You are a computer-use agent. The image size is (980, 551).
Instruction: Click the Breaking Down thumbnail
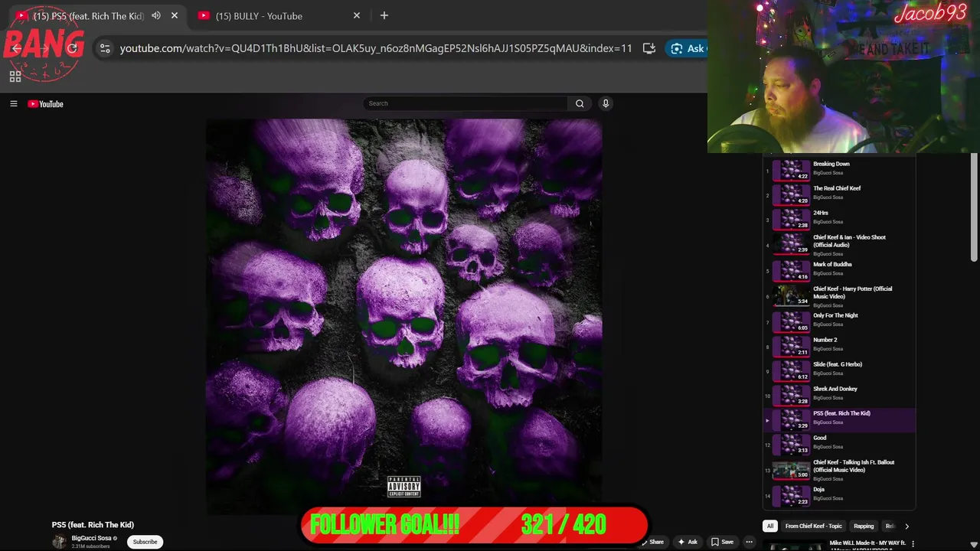[791, 169]
